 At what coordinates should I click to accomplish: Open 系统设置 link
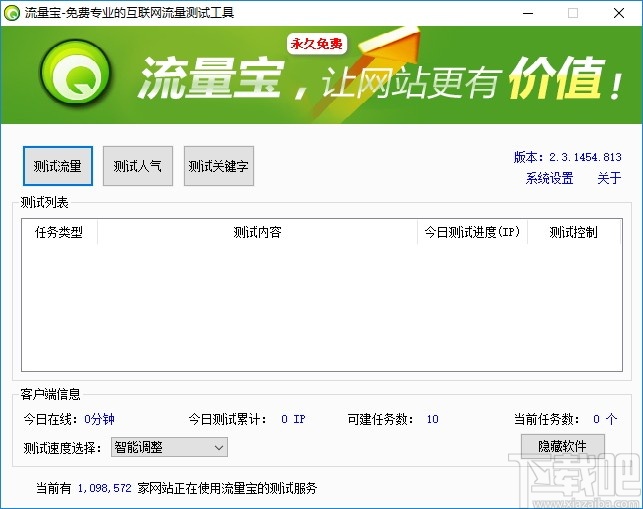click(x=549, y=178)
